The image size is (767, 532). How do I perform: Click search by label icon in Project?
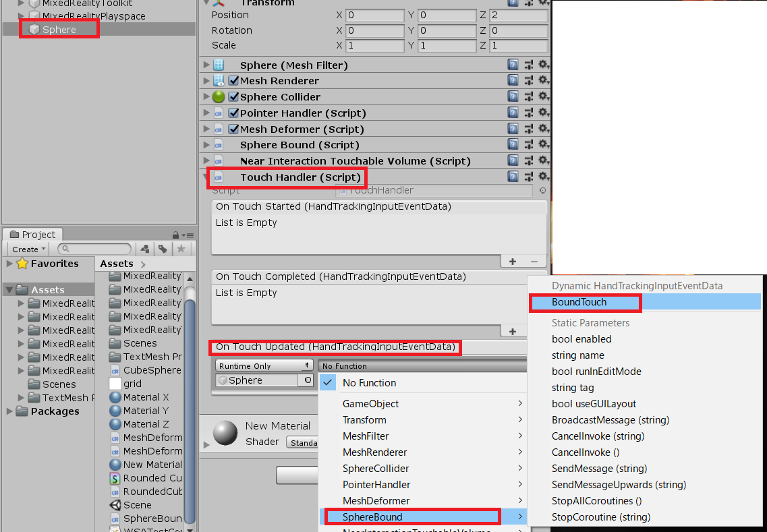[x=163, y=249]
